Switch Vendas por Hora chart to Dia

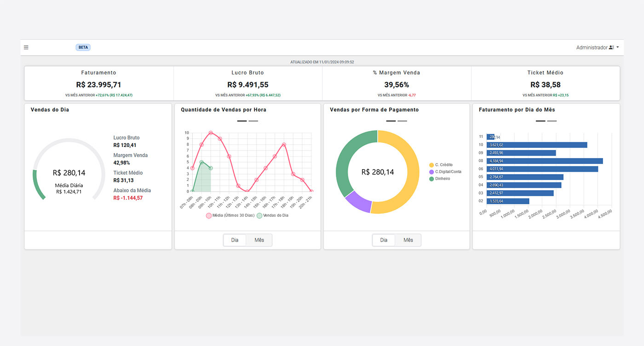(x=235, y=240)
